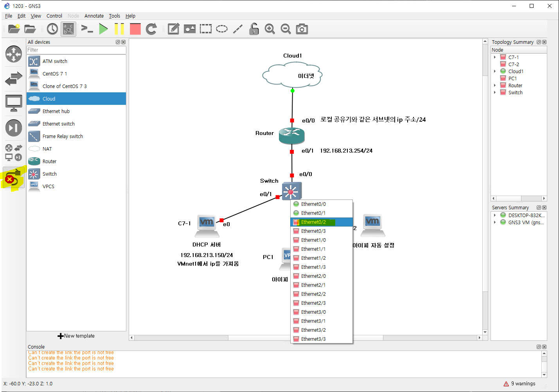Browse End devices monitor icon

[x=14, y=103]
